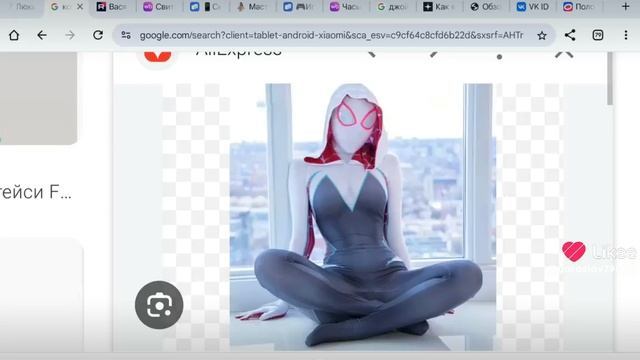
Task: Reload the current page
Action: (x=98, y=35)
